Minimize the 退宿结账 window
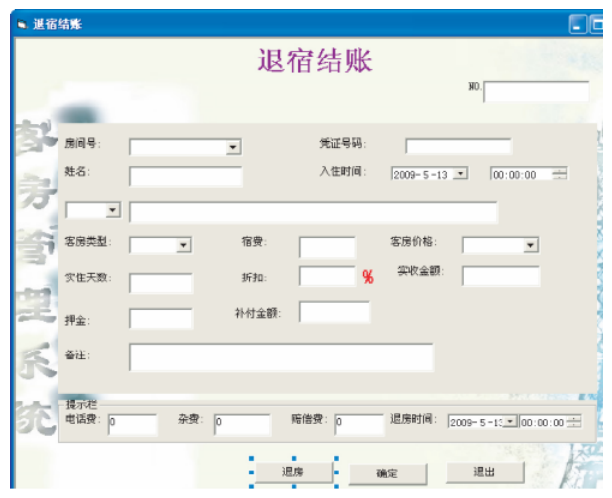The width and height of the screenshot is (612, 498). [578, 25]
